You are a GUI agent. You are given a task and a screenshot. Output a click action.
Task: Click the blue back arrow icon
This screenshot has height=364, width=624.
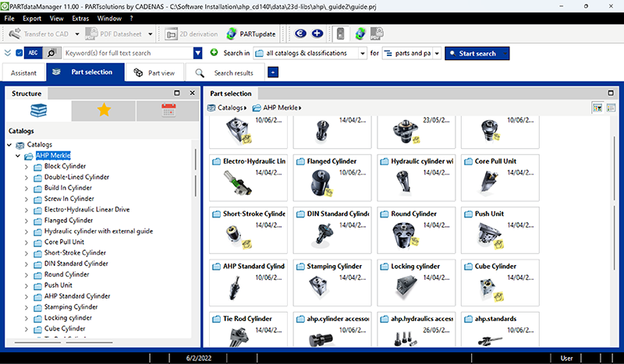point(300,34)
